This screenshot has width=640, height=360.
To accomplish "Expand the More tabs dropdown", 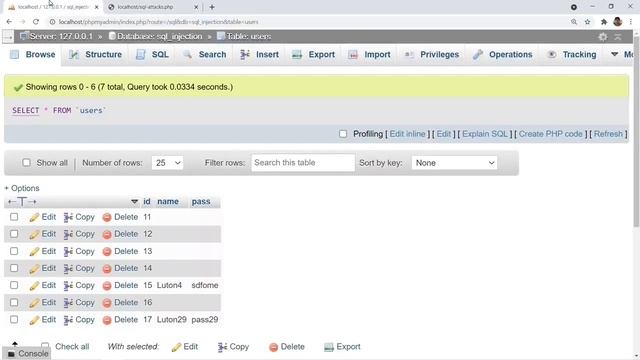I will coord(622,54).
